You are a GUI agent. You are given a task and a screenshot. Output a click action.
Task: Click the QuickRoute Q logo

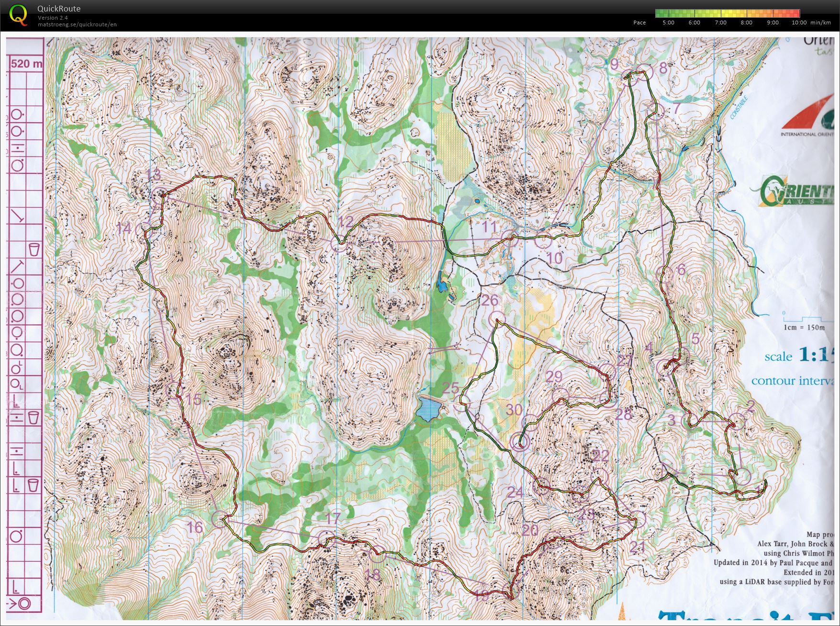tap(19, 16)
